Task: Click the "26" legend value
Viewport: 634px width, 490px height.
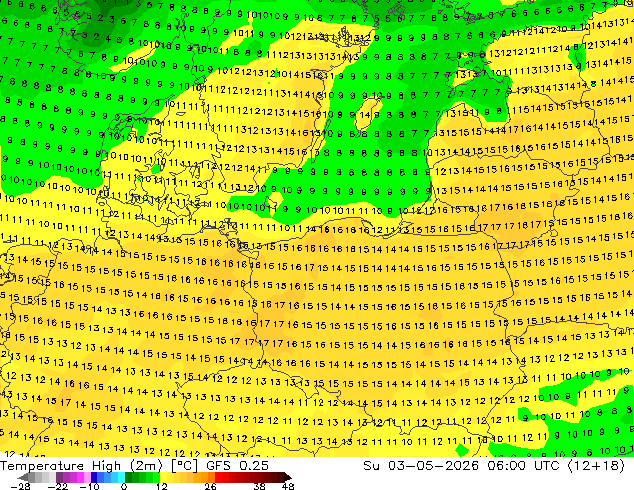Action: tap(210, 486)
